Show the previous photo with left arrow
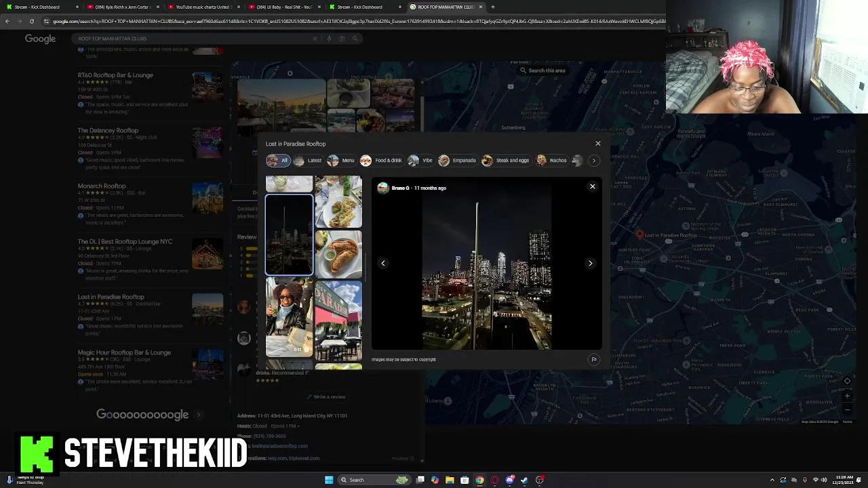The width and height of the screenshot is (868, 488). 383,263
